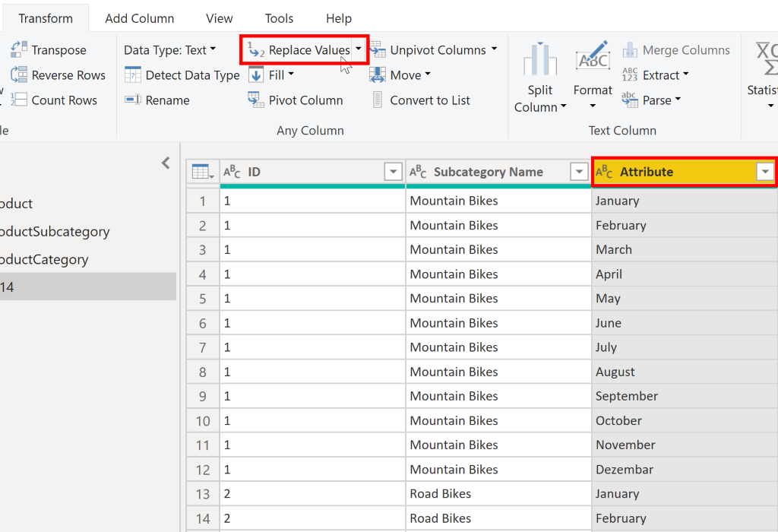Collapse the queries pane

[166, 162]
